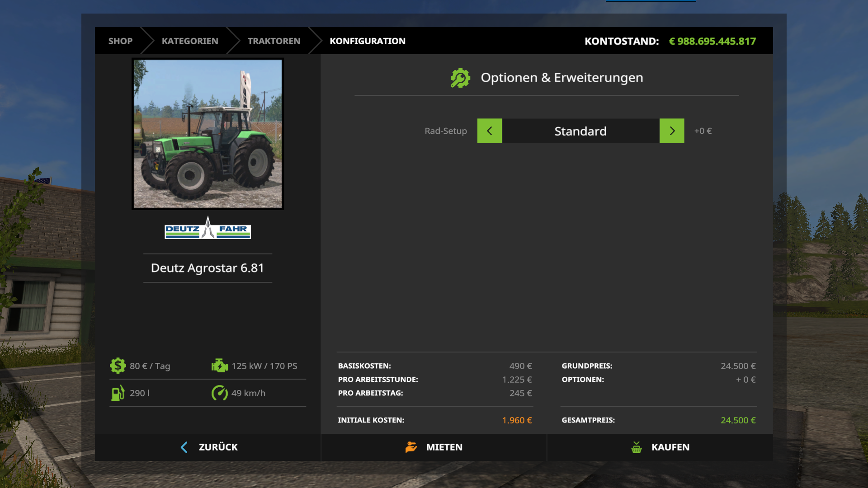Click the orange lease hand icon
This screenshot has width=868, height=488.
click(411, 447)
